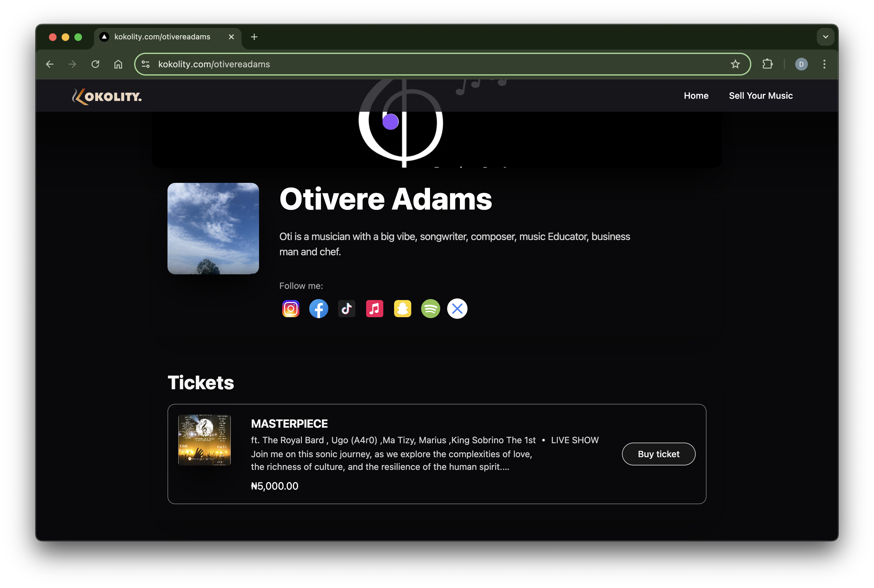Go to browser home page
The height and width of the screenshot is (588, 874).
coord(118,64)
